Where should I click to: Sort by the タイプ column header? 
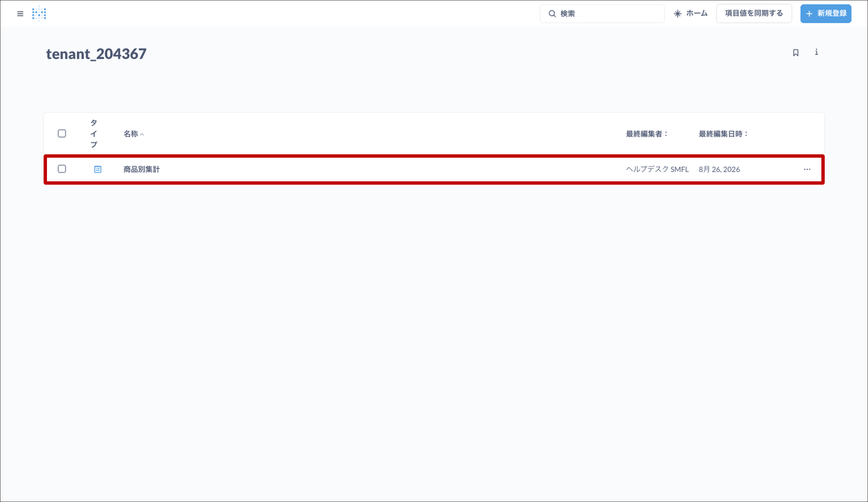pos(94,133)
